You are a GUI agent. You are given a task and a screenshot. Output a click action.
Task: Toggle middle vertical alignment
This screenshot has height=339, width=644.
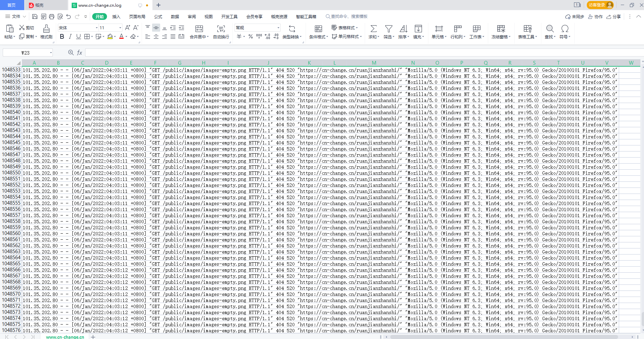(x=156, y=28)
